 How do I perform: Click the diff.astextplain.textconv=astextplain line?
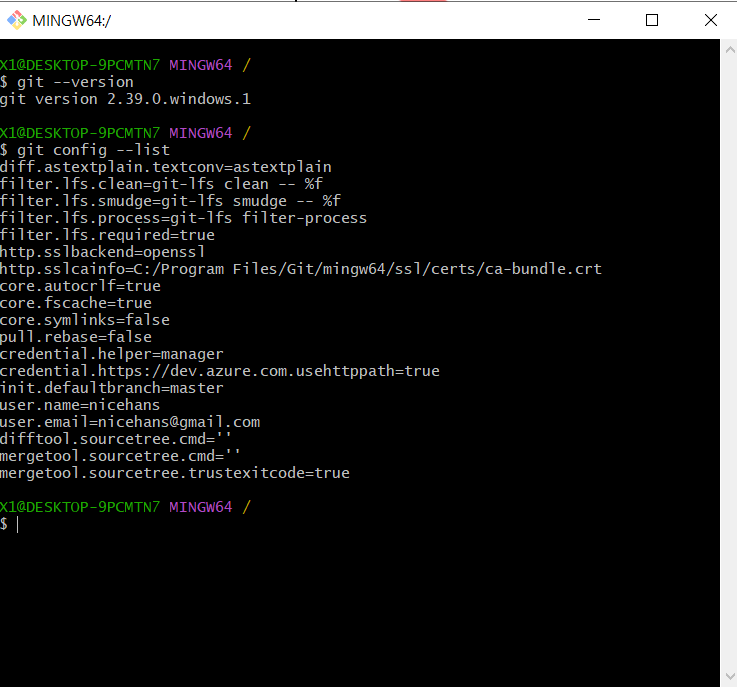click(x=165, y=167)
